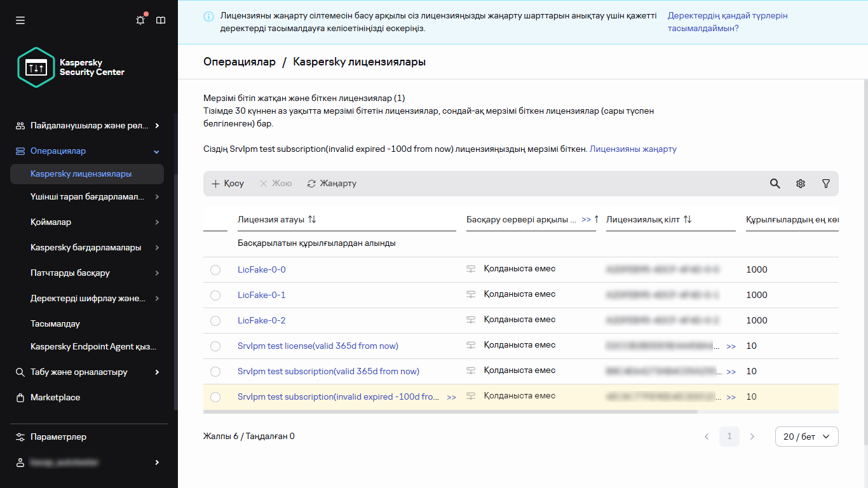
Task: Open column settings via the gear icon
Action: 800,183
